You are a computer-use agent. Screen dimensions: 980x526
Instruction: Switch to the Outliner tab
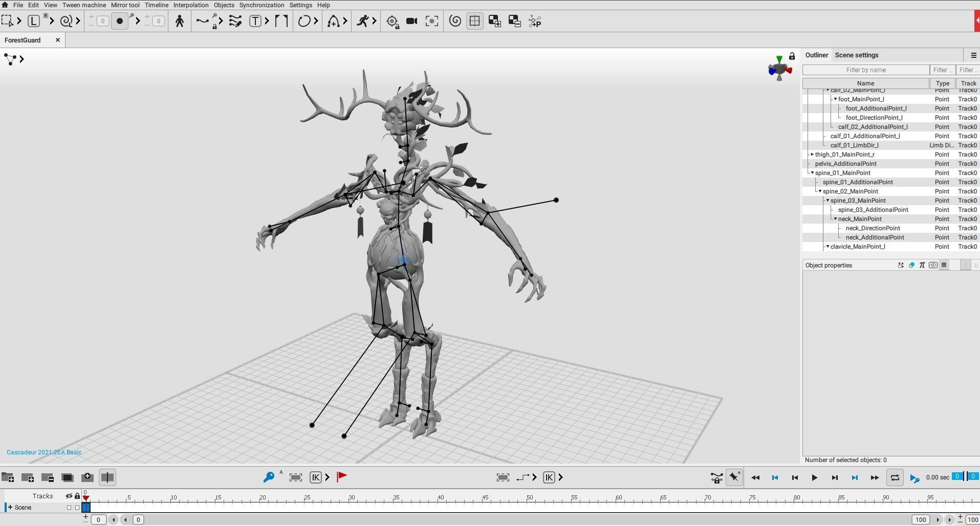[816, 55]
